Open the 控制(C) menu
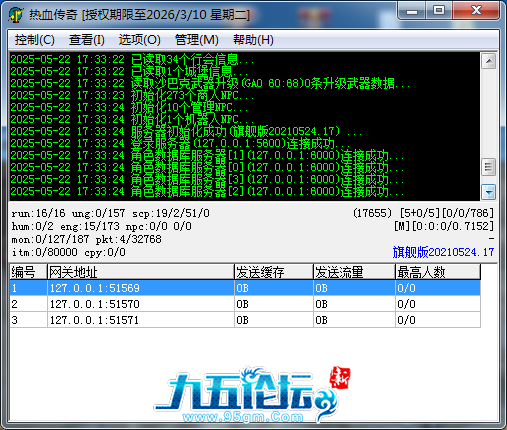507x430 pixels. (x=34, y=40)
